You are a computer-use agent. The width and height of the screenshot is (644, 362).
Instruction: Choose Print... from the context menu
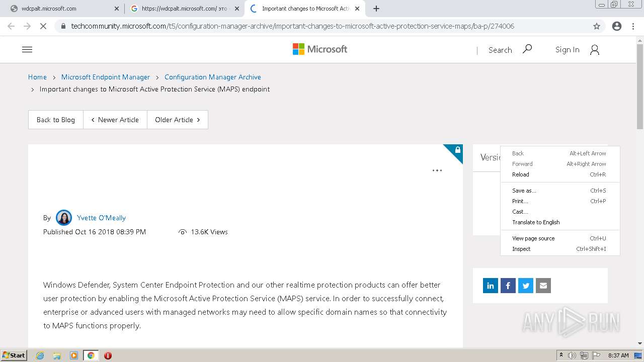[x=560, y=201]
